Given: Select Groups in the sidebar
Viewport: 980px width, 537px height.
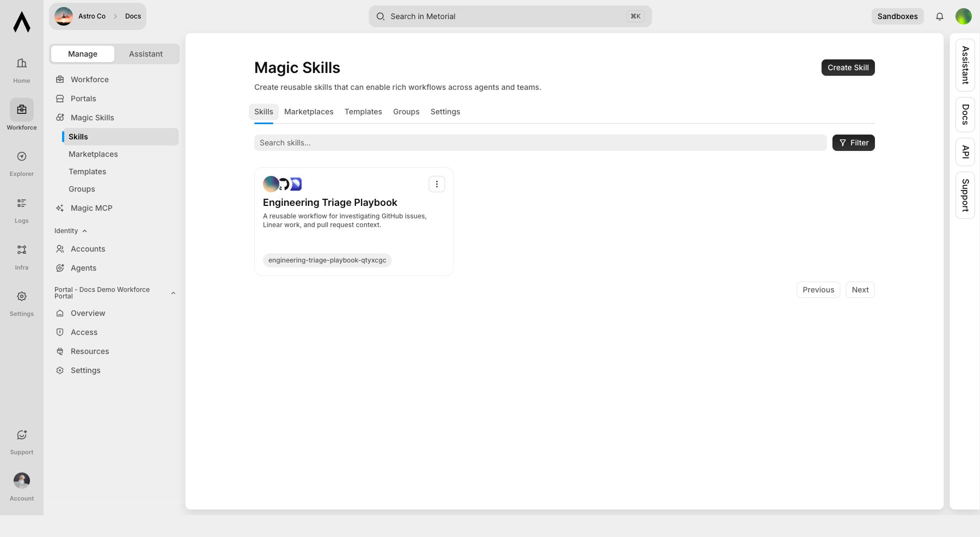Looking at the screenshot, I should click(120, 189).
